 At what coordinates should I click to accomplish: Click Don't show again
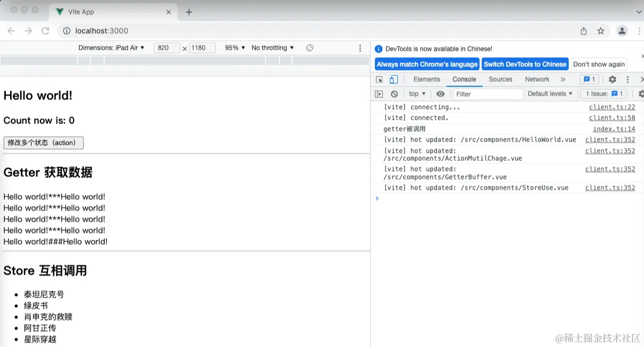(599, 64)
